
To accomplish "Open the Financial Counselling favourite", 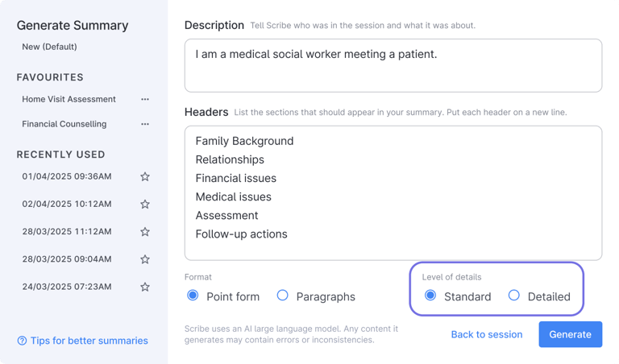I will (x=64, y=124).
